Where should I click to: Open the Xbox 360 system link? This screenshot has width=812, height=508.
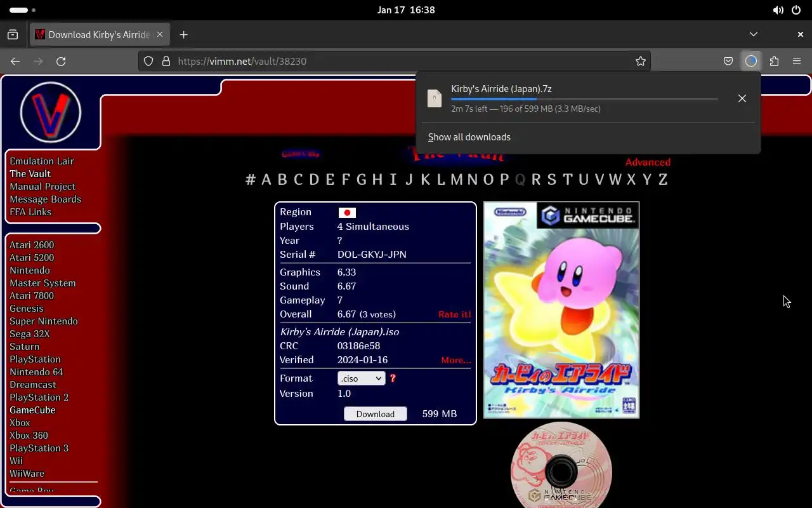coord(29,436)
